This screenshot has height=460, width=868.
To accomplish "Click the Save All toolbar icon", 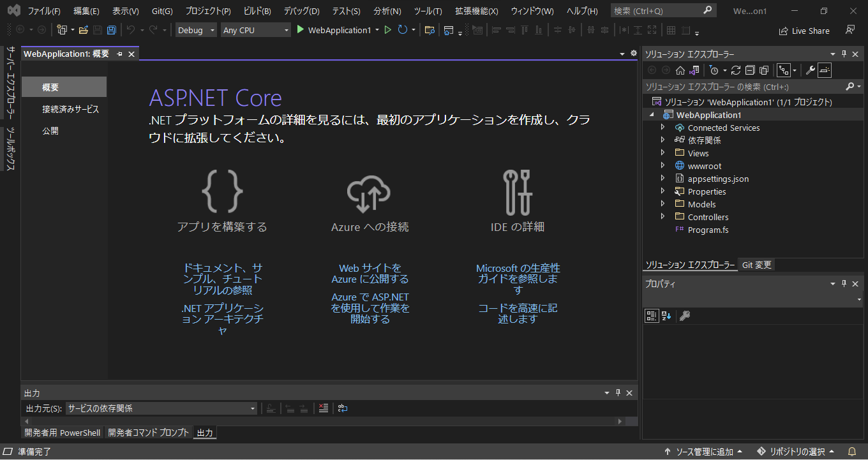I will [111, 30].
